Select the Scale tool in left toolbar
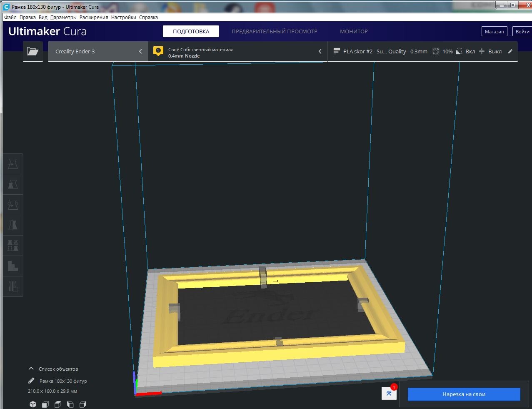 click(13, 184)
